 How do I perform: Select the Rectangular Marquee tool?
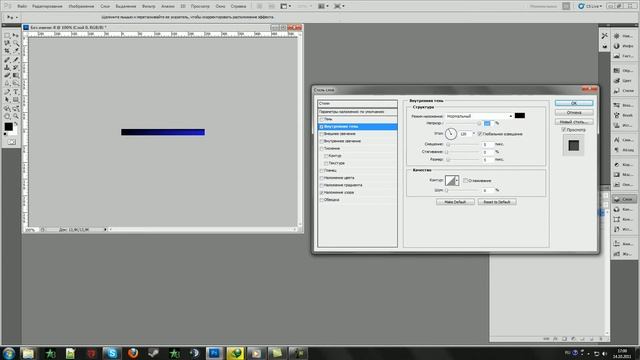[x=7, y=36]
